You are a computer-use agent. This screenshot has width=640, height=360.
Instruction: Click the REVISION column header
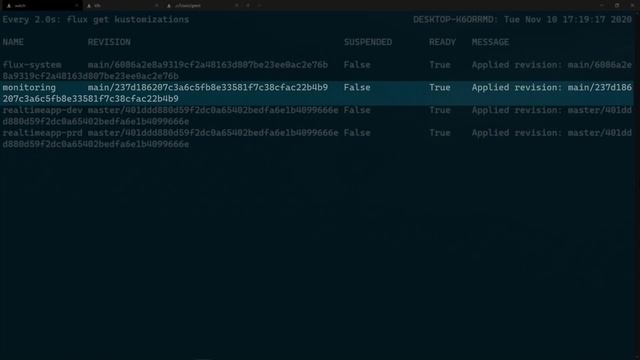109,42
